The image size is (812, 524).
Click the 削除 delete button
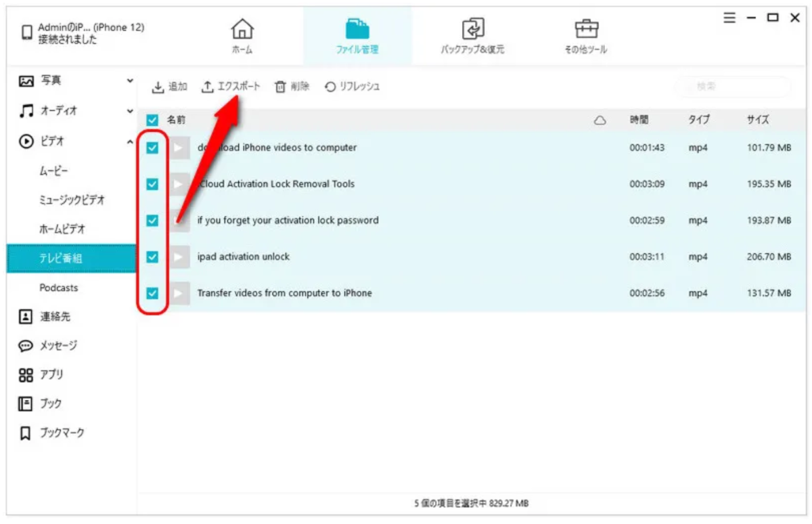click(292, 87)
